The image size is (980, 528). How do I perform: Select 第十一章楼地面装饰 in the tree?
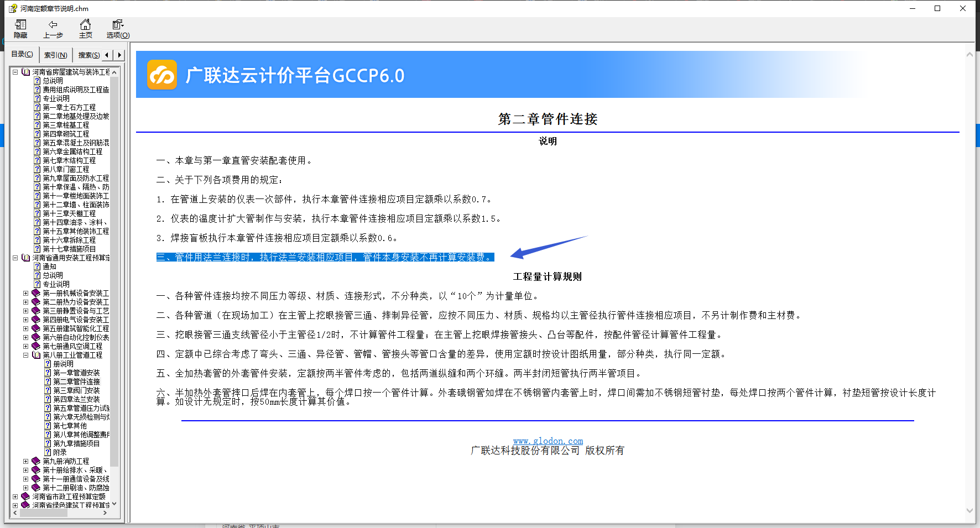pos(76,196)
